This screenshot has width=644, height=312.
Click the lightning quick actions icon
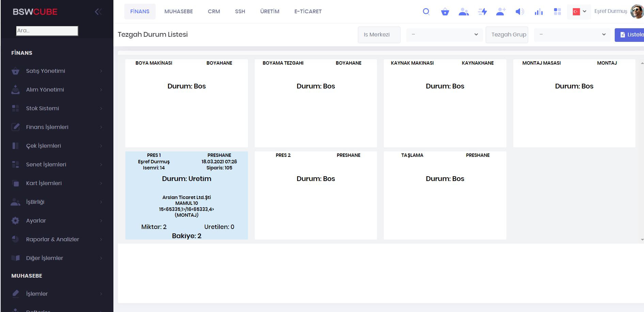coord(482,12)
